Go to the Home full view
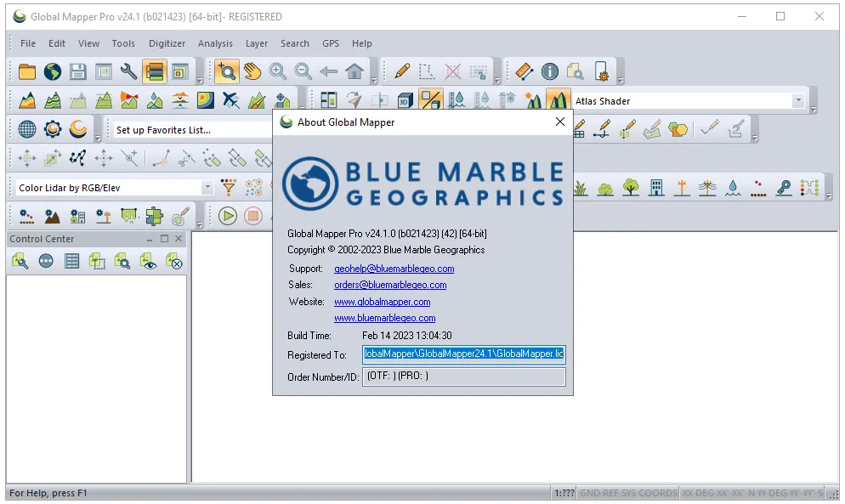 click(354, 71)
